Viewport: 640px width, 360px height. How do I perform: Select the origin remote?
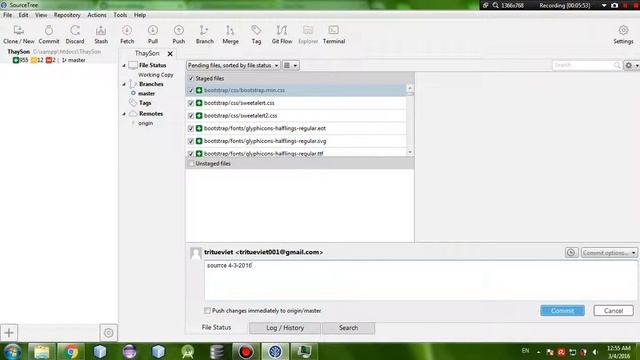(145, 123)
